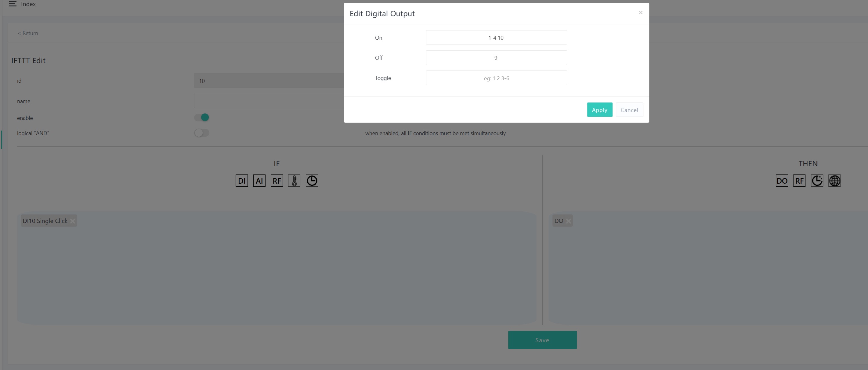Click the DO icon under THEN

pyautogui.click(x=781, y=181)
